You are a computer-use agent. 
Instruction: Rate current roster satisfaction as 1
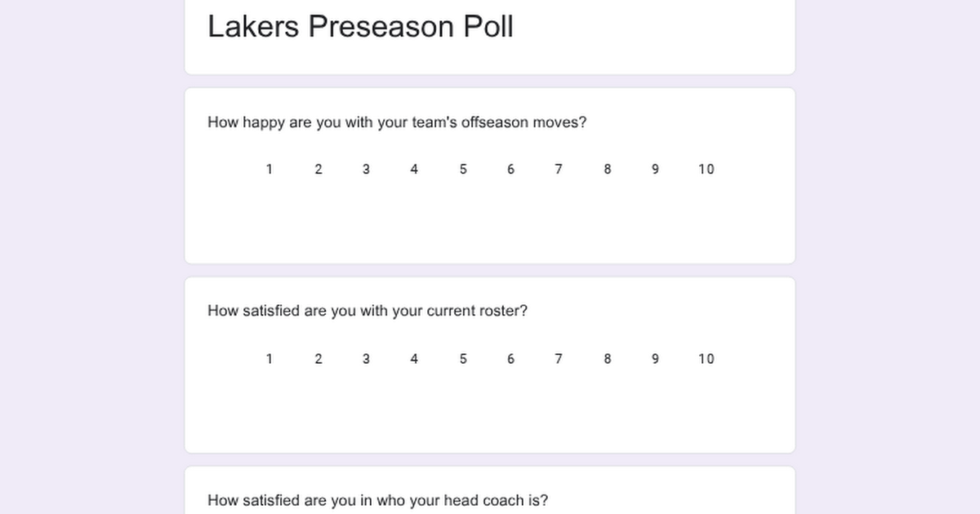pos(269,358)
